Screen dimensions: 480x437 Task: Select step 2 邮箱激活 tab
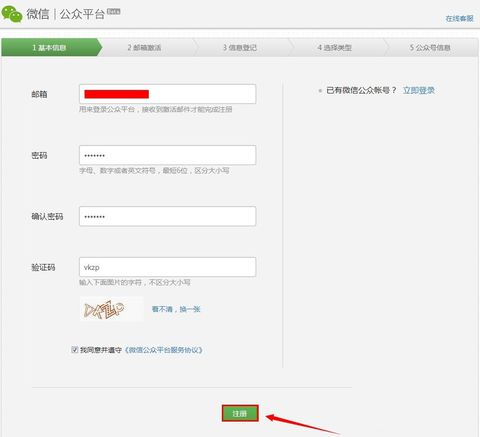144,47
